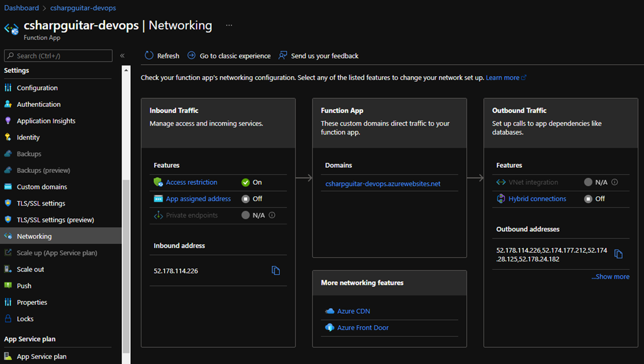644x364 pixels.
Task: Toggle the App assigned address Off status
Action: click(252, 199)
